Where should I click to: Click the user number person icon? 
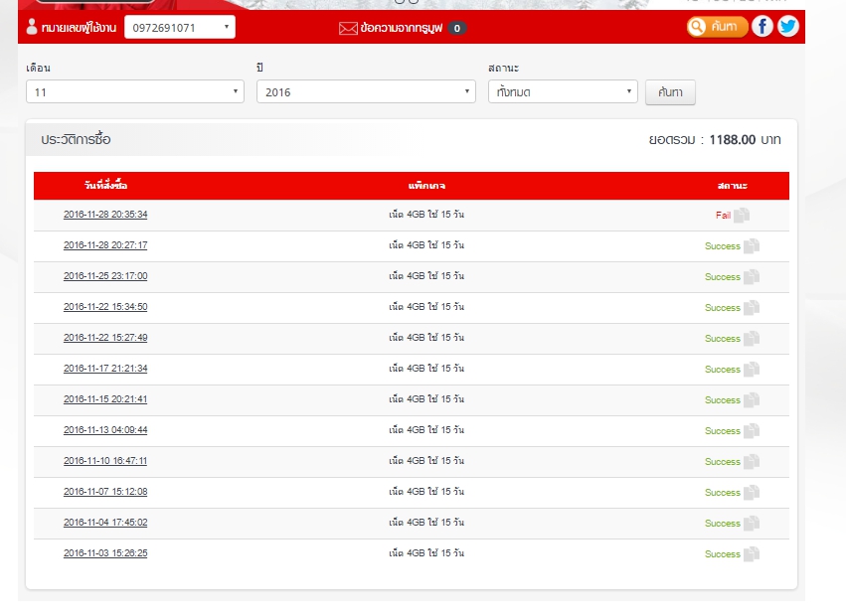pos(32,27)
